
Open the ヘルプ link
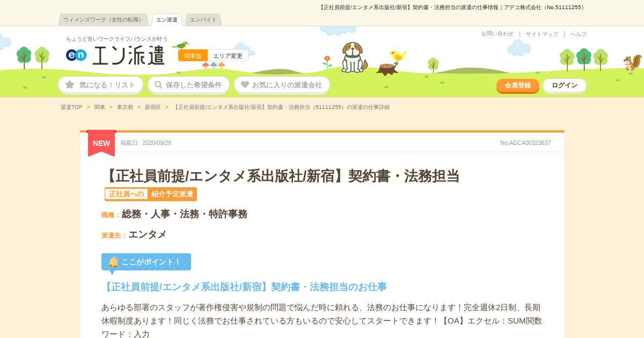(x=579, y=34)
